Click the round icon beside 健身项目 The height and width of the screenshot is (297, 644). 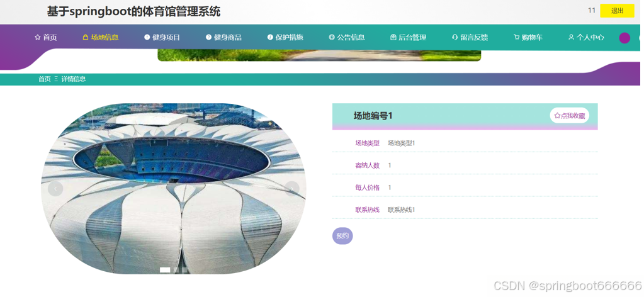[x=147, y=37]
